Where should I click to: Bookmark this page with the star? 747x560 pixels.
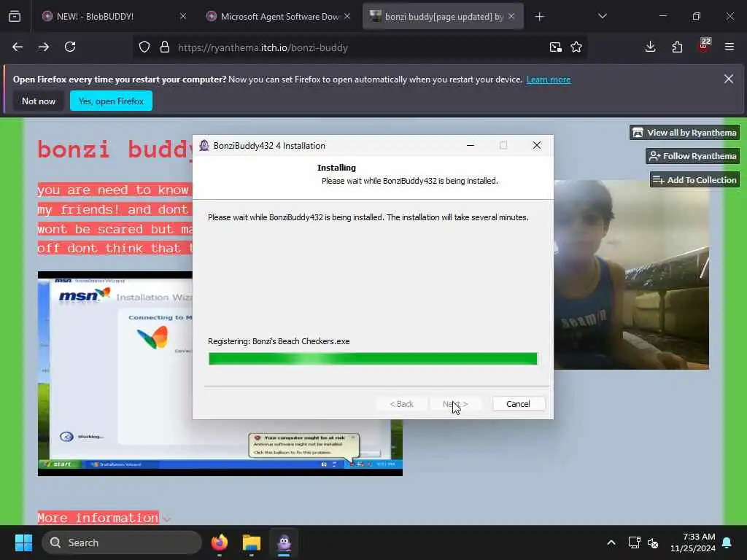(x=576, y=47)
